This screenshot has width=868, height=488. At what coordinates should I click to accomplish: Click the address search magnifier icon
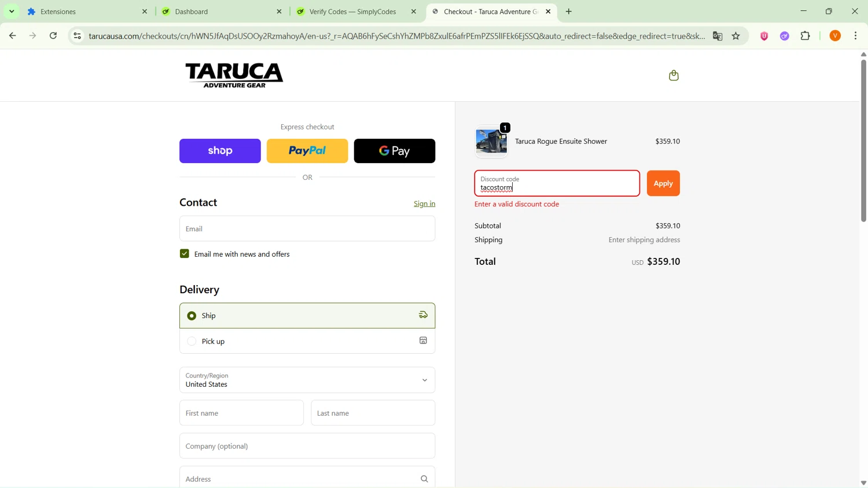point(424,479)
